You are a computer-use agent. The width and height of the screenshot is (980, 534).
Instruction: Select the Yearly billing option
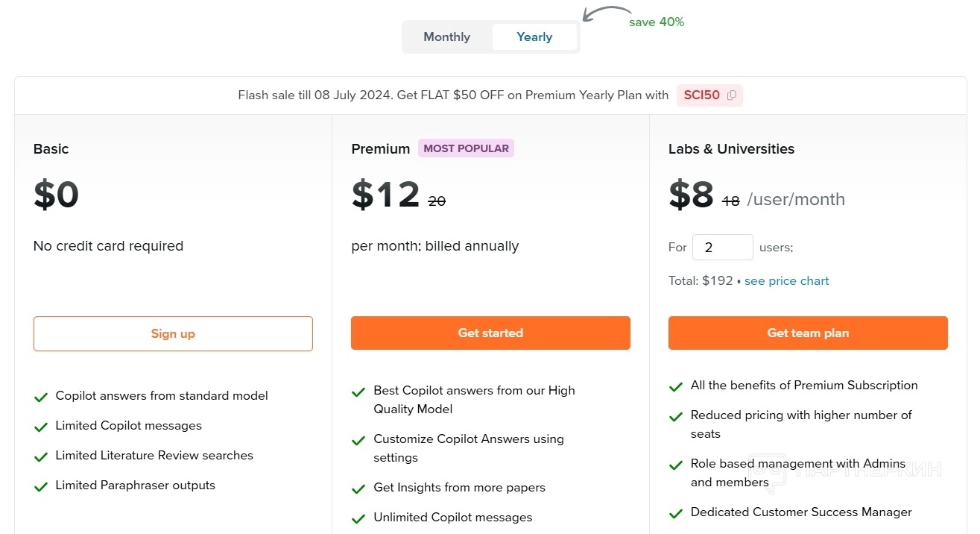click(x=534, y=37)
